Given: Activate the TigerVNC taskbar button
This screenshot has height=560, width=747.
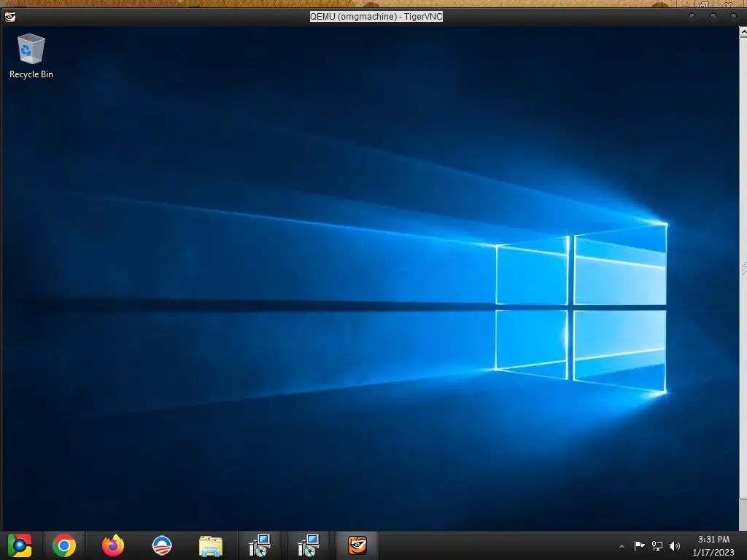Looking at the screenshot, I should (357, 545).
